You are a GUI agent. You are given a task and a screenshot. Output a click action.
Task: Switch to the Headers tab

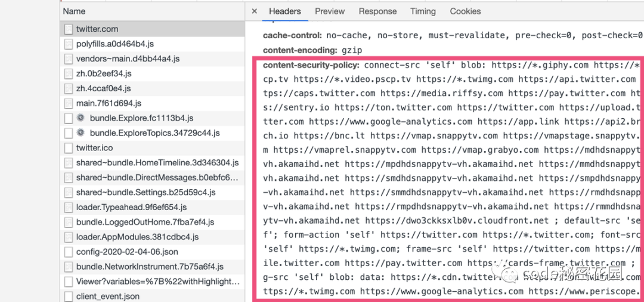click(x=285, y=11)
